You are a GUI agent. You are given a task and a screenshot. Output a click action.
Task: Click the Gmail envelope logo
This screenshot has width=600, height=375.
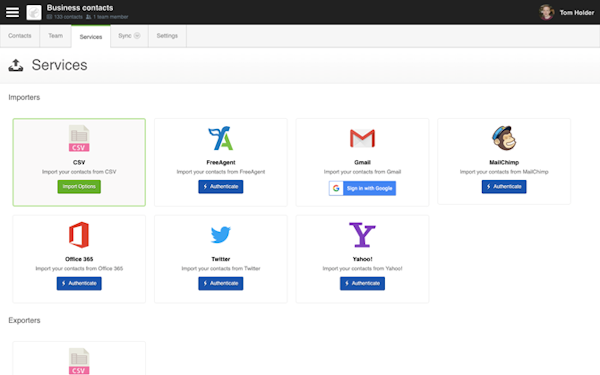tap(362, 138)
